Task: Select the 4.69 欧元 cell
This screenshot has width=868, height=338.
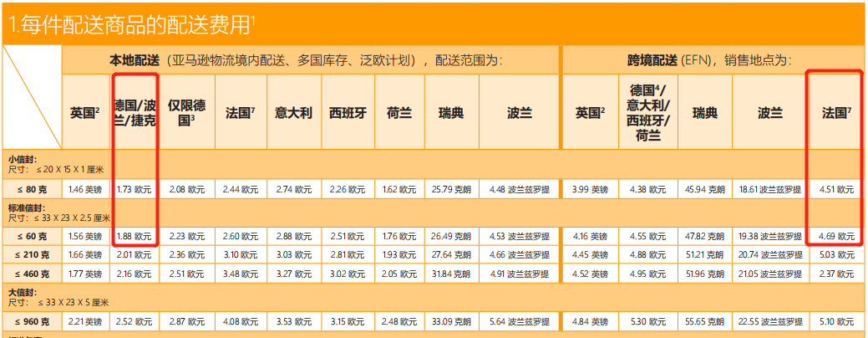Action: click(836, 238)
